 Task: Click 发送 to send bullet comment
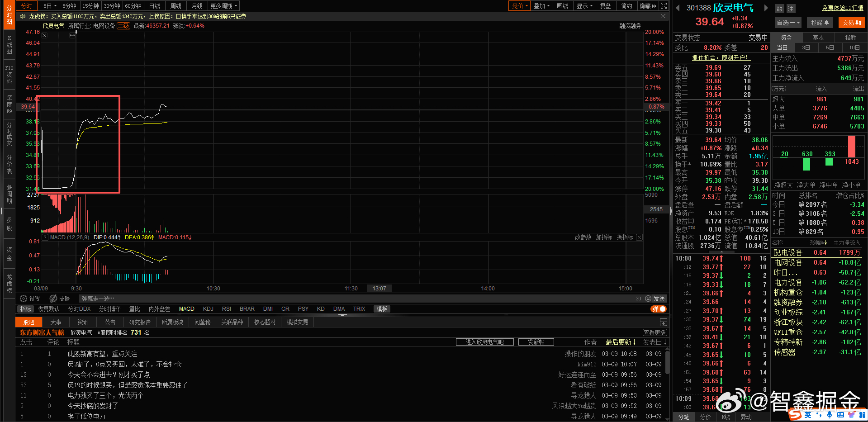(x=659, y=299)
